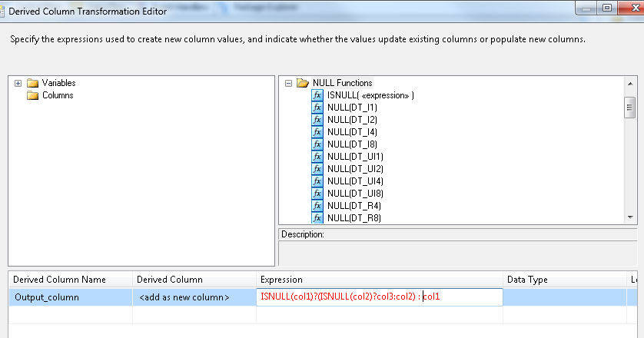Screen dimensions: 644x338
Task: Select NULL(DT_I8) in the function list
Action: click(x=352, y=144)
